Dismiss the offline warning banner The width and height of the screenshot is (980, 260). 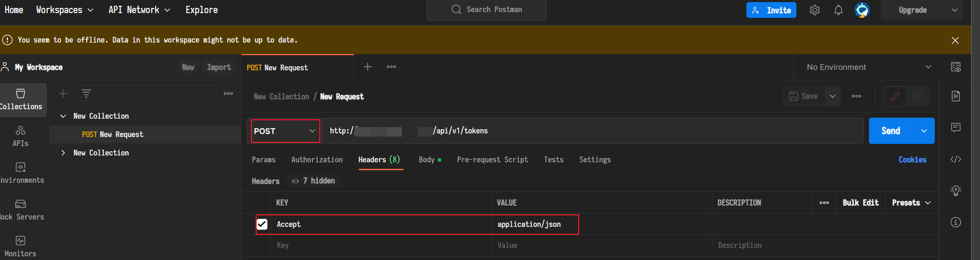pyautogui.click(x=955, y=40)
